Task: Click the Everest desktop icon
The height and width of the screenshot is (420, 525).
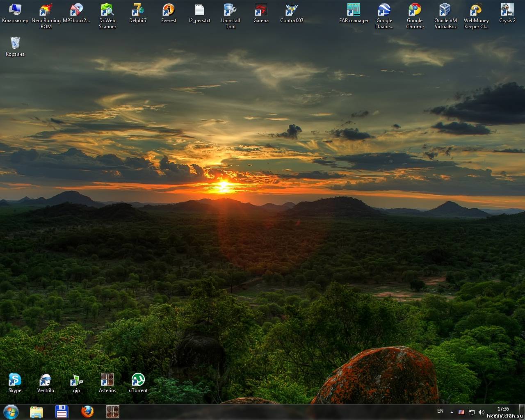Action: [x=169, y=10]
